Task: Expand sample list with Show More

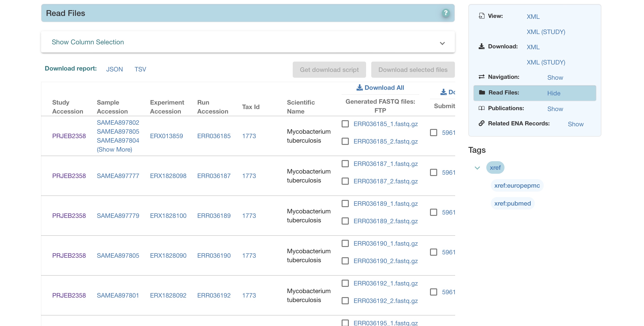Action: [x=114, y=150]
